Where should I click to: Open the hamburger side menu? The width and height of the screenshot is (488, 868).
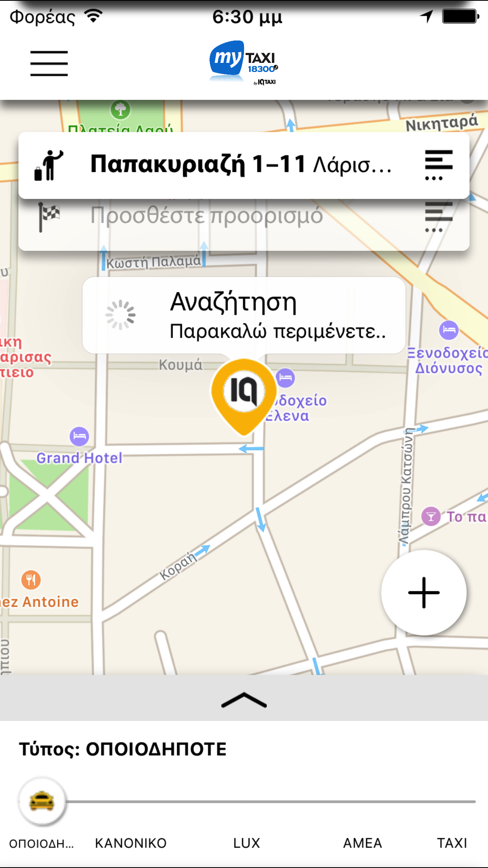[x=49, y=63]
